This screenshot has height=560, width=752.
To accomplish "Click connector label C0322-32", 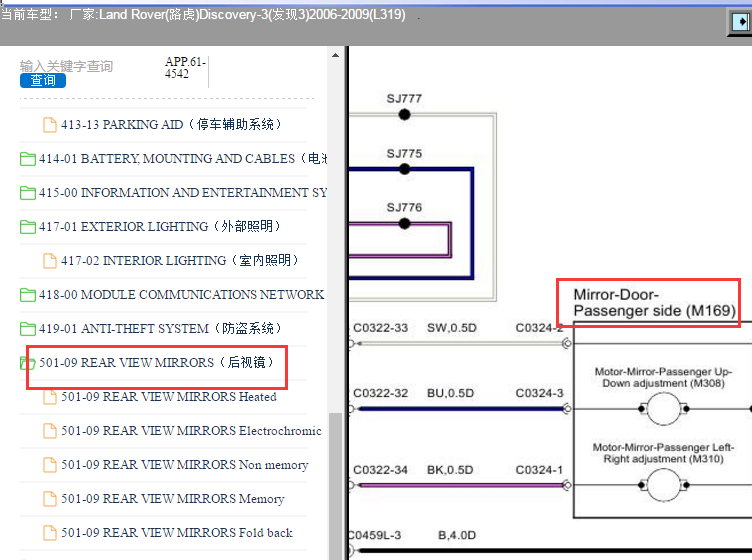I will coord(380,393).
